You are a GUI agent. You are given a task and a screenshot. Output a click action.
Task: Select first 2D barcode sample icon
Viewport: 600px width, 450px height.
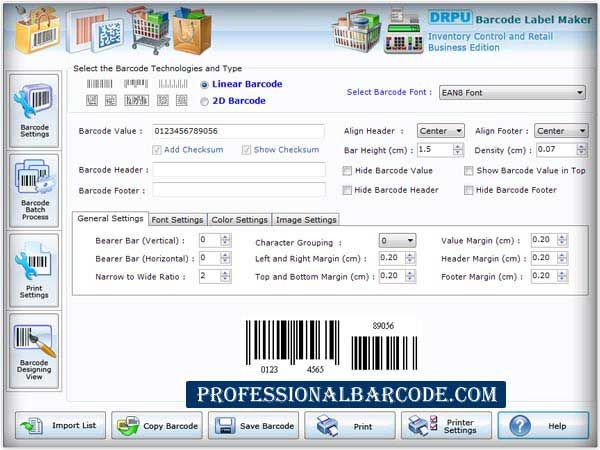[92, 101]
